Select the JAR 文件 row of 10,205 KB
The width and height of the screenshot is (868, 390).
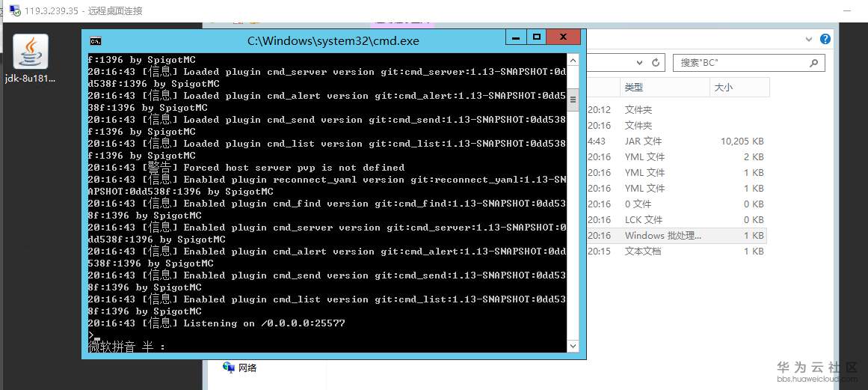point(677,141)
